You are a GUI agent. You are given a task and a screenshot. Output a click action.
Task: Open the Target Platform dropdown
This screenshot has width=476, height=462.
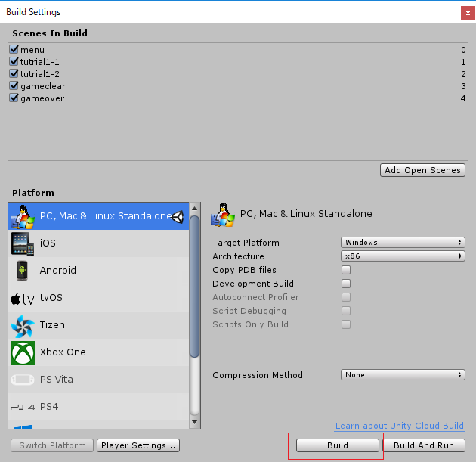point(403,243)
